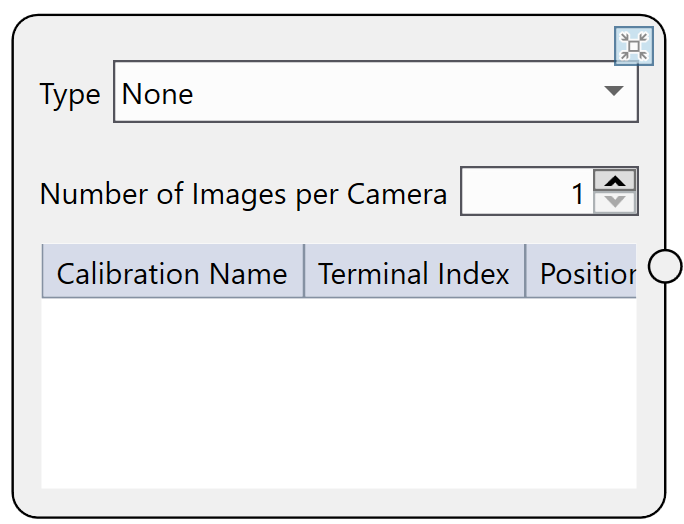
Task: Click the digit 1 in the images field
Action: [577, 194]
